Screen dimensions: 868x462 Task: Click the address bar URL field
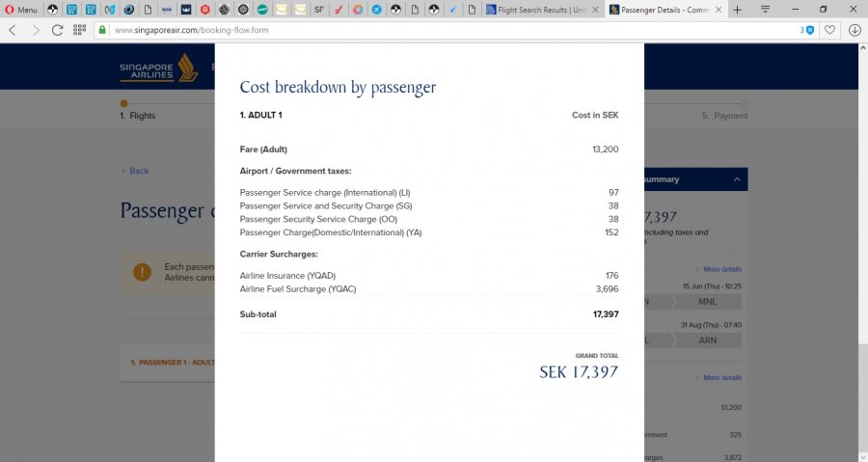point(386,30)
